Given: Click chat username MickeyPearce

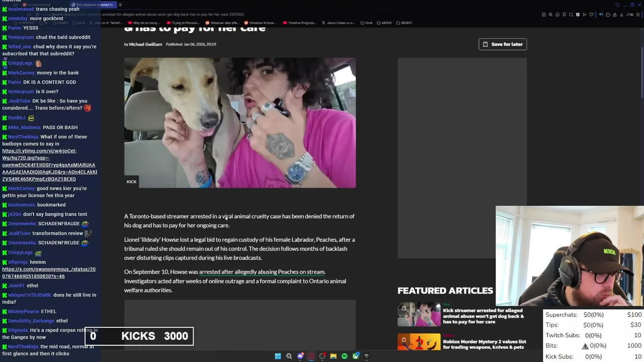Looking at the screenshot, I should pyautogui.click(x=23, y=312).
